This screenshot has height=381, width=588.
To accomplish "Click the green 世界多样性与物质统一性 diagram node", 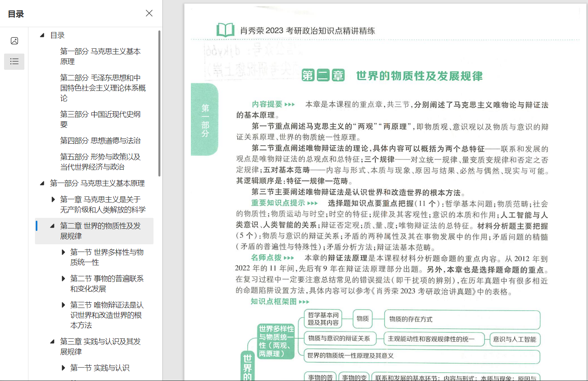I will (x=276, y=341).
